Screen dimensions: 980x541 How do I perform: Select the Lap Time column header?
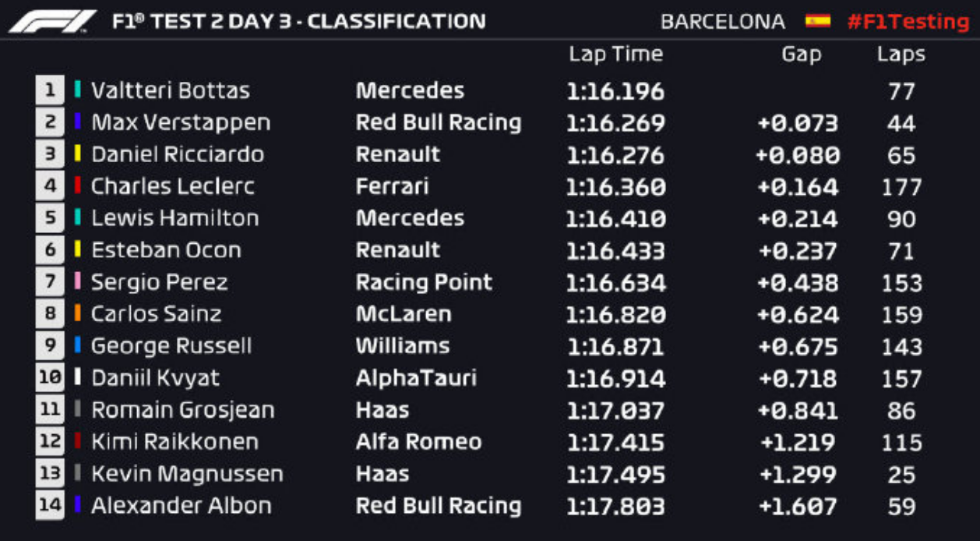click(615, 54)
